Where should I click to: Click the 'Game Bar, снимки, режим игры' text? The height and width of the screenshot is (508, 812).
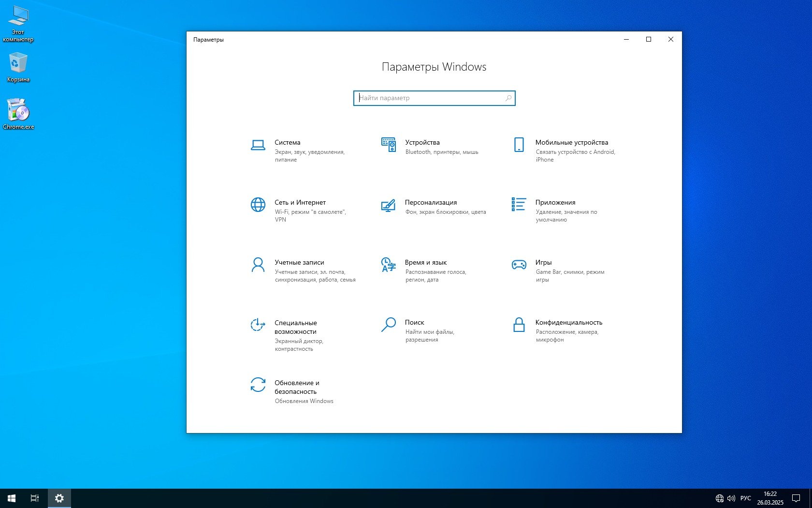coord(570,276)
